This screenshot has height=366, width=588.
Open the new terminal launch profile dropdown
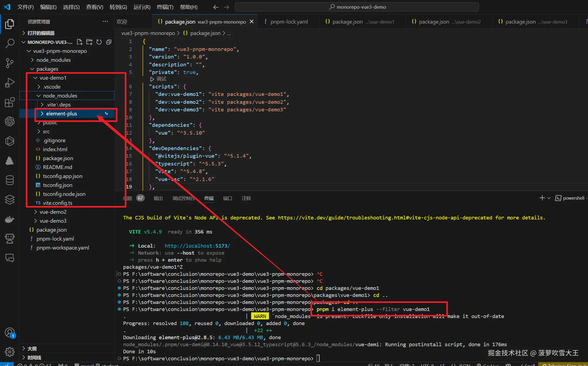(x=549, y=198)
